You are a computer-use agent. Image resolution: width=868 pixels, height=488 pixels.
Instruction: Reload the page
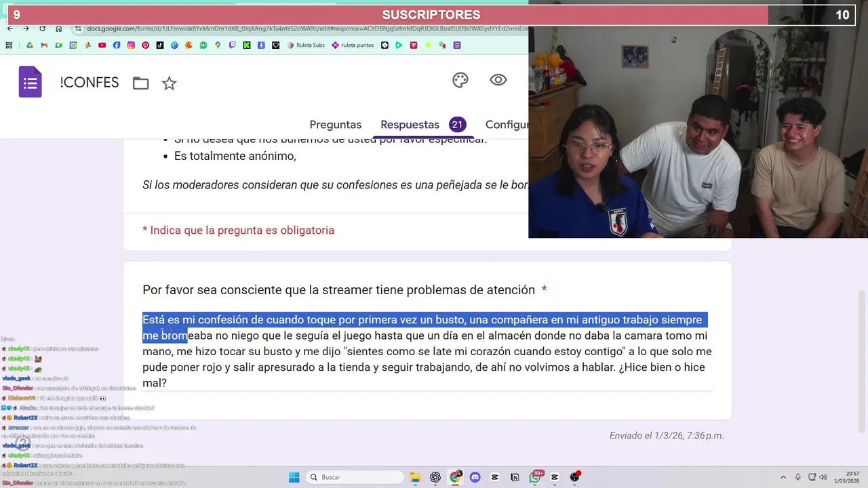[42, 28]
